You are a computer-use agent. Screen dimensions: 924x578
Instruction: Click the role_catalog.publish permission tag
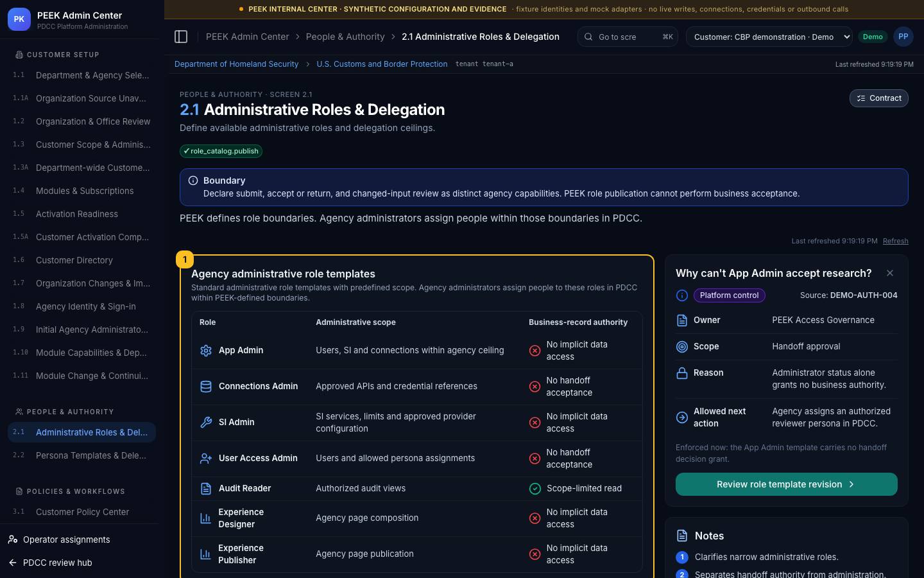[221, 151]
